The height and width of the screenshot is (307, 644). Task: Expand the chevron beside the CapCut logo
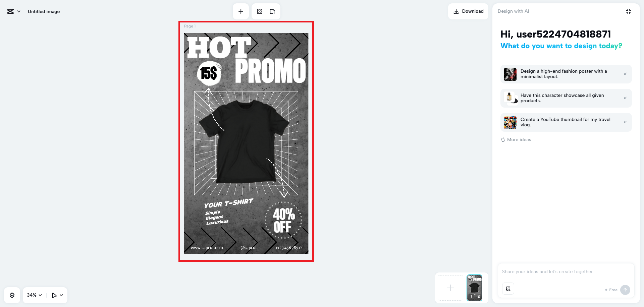[x=19, y=11]
